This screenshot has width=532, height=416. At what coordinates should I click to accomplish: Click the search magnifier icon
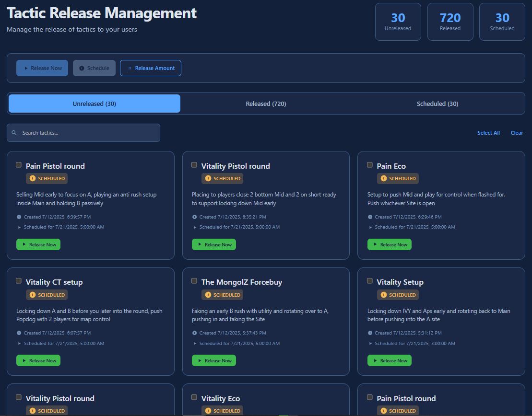(x=14, y=133)
